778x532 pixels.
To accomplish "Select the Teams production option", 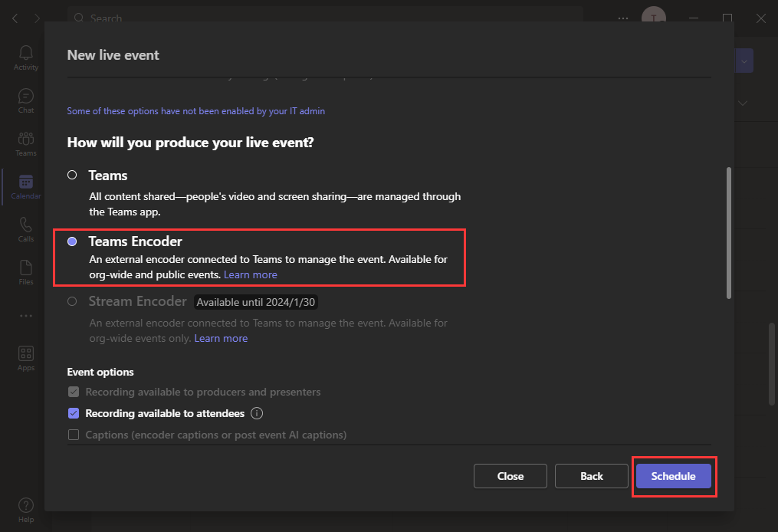I will [72, 176].
